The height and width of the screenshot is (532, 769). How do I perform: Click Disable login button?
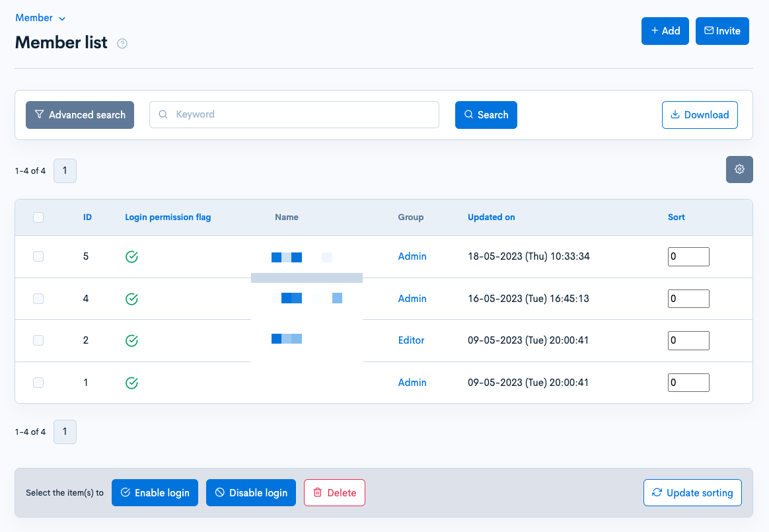[x=251, y=493]
